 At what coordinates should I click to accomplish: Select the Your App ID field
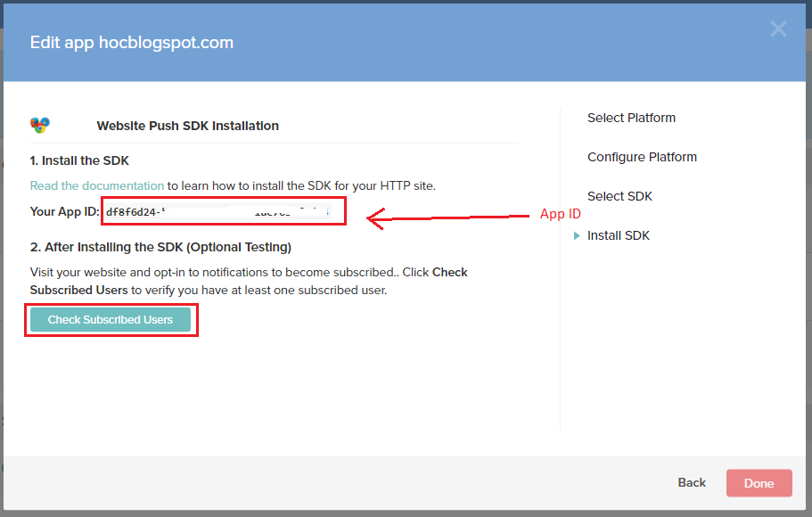point(218,211)
